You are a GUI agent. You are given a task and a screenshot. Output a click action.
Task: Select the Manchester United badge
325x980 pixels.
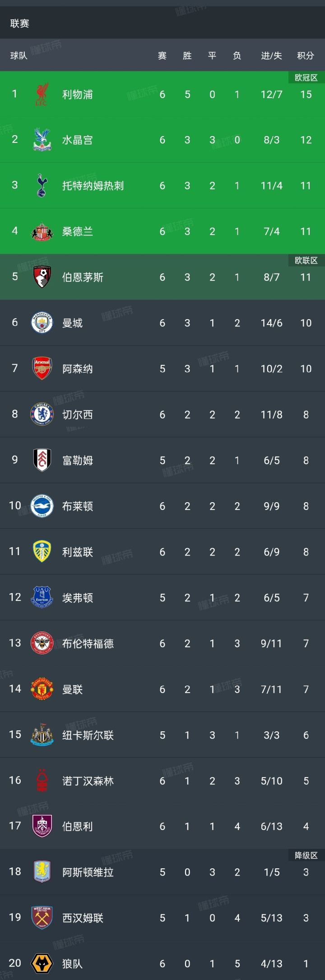pos(42,689)
